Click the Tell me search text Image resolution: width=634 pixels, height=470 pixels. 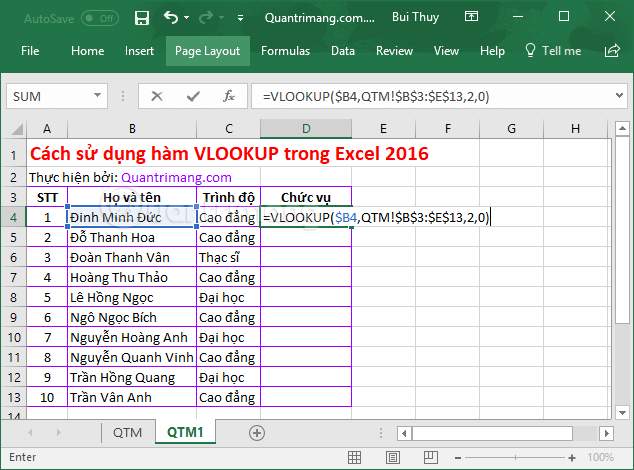tap(561, 51)
